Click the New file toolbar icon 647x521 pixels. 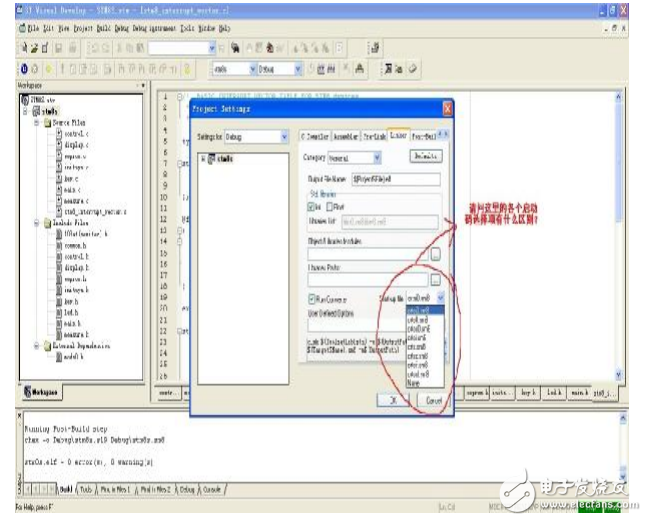22,47
